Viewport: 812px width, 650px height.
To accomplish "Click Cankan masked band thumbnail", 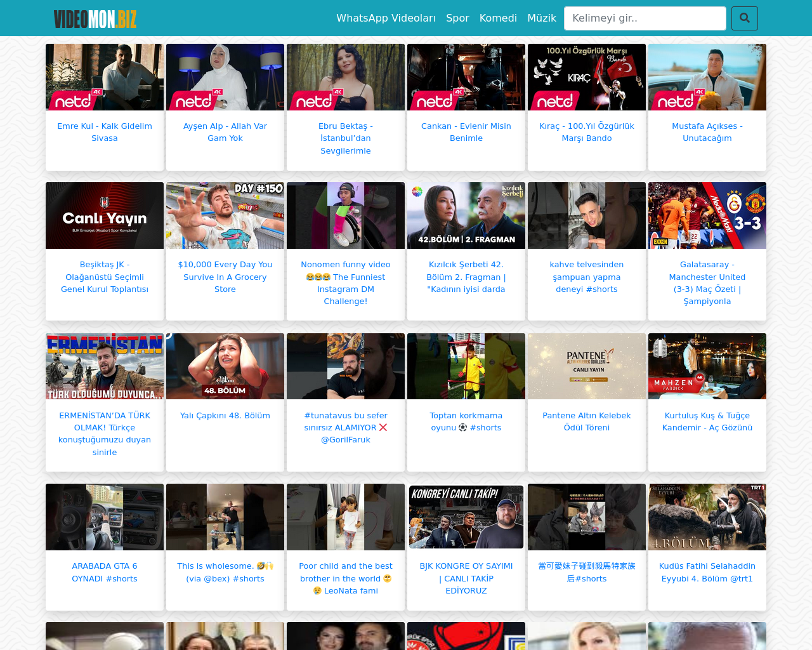I will 466,77.
